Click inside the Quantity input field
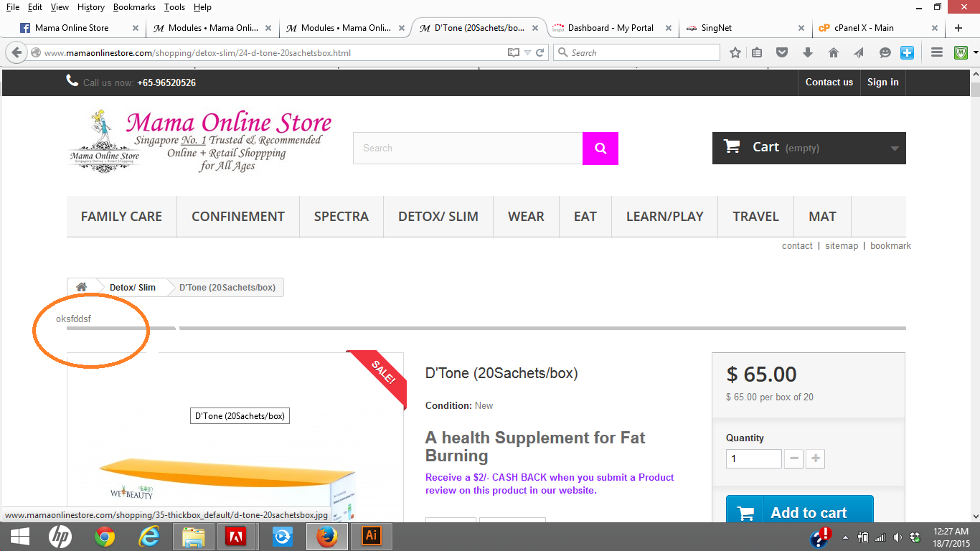The width and height of the screenshot is (980, 551). [753, 458]
